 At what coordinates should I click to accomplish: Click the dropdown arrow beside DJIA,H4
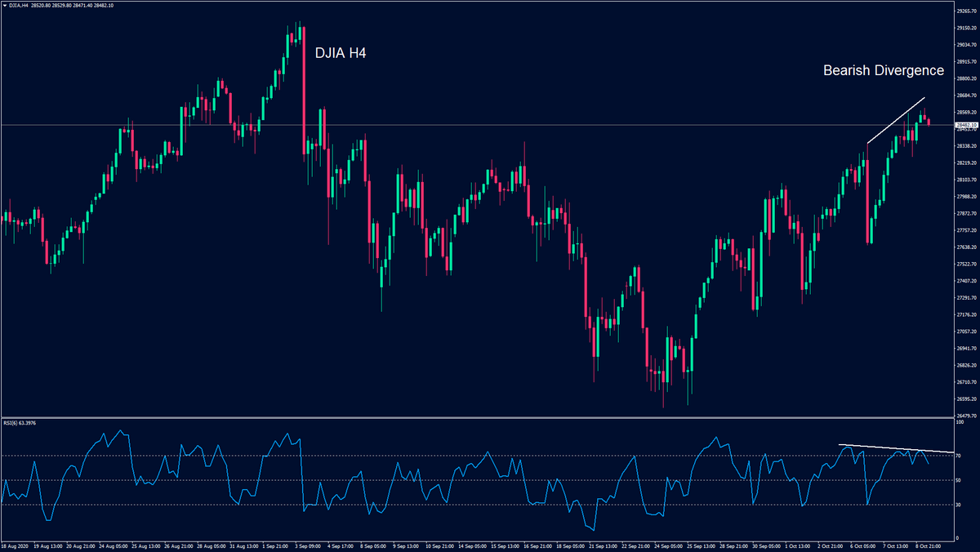pyautogui.click(x=5, y=6)
